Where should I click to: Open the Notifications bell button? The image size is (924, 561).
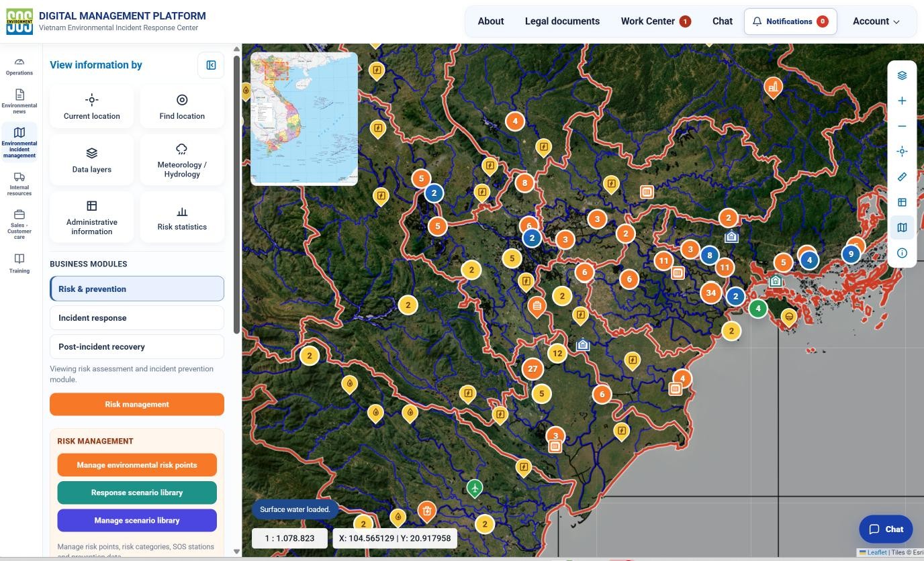pos(790,21)
